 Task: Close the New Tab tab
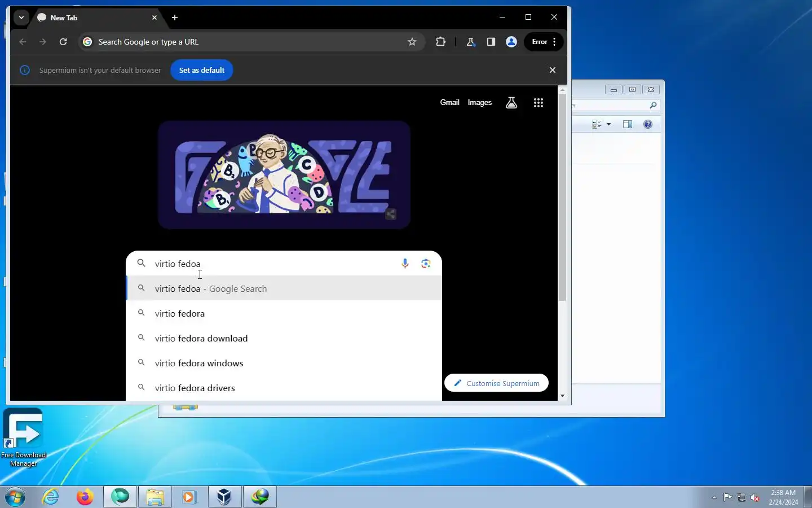155,17
